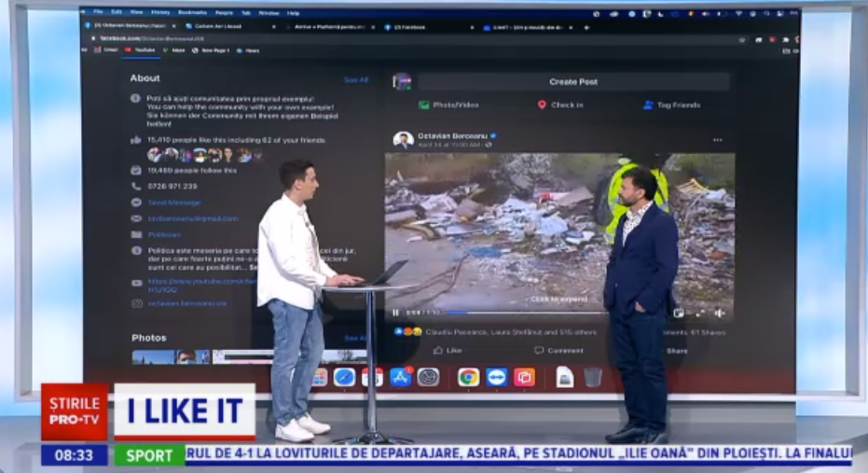This screenshot has height=473, width=868.
Task: Launch App Store from the dock
Action: pyautogui.click(x=402, y=377)
